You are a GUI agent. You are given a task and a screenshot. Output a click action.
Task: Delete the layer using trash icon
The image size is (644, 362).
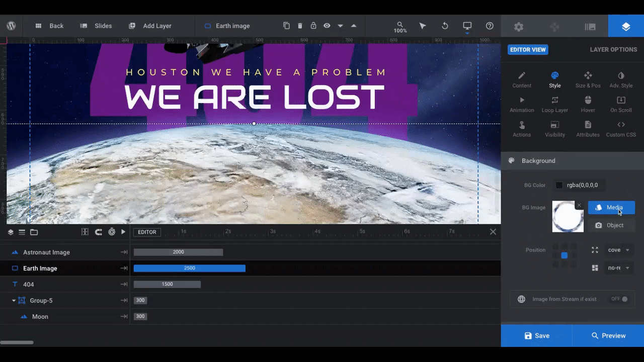[300, 26]
